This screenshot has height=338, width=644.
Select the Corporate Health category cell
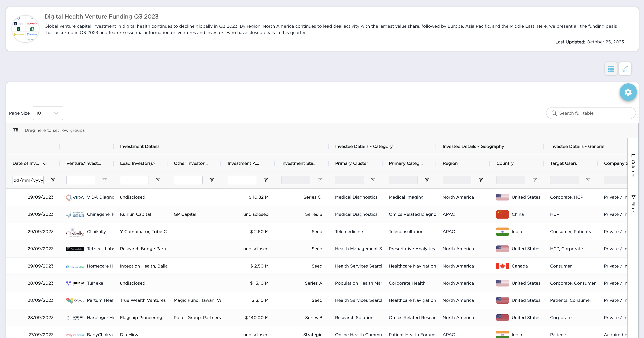[407, 283]
